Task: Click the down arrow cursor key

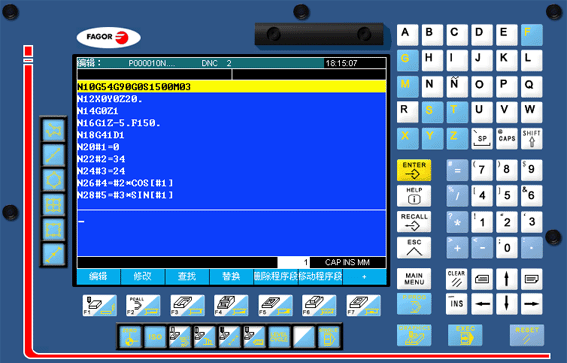Action: point(507,304)
